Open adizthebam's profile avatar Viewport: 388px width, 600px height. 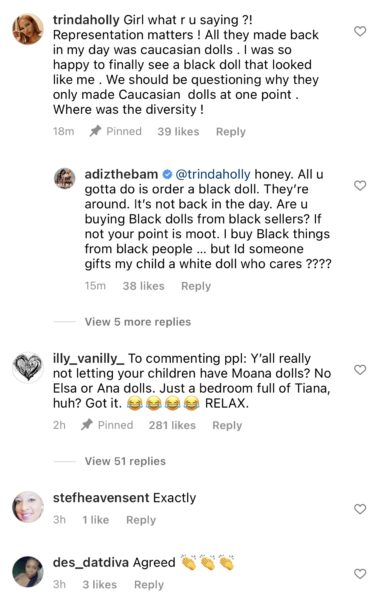64,178
